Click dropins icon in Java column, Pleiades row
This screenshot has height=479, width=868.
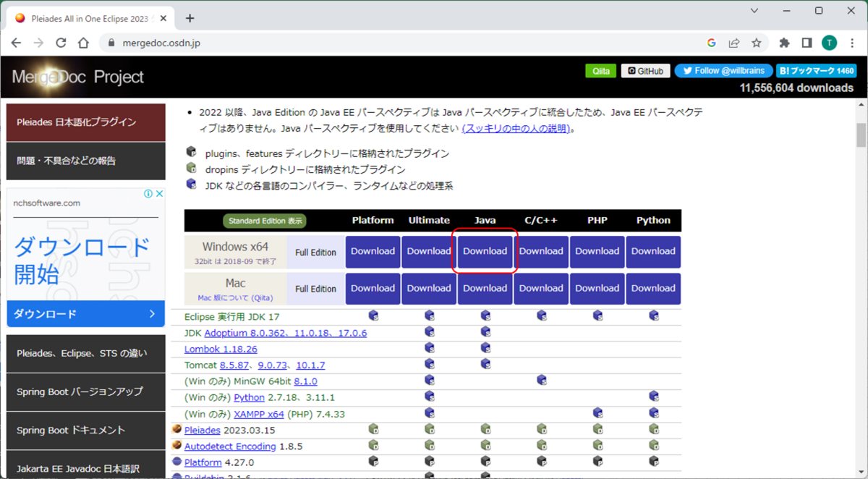point(485,429)
